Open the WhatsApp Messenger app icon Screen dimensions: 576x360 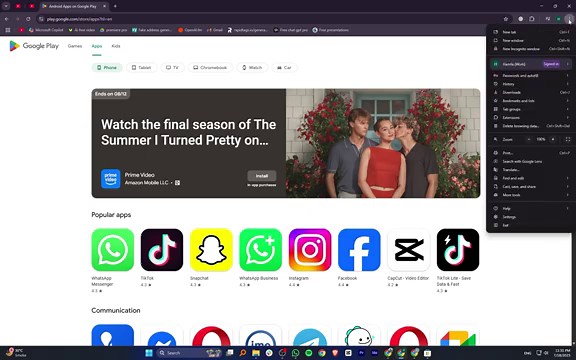[112, 250]
